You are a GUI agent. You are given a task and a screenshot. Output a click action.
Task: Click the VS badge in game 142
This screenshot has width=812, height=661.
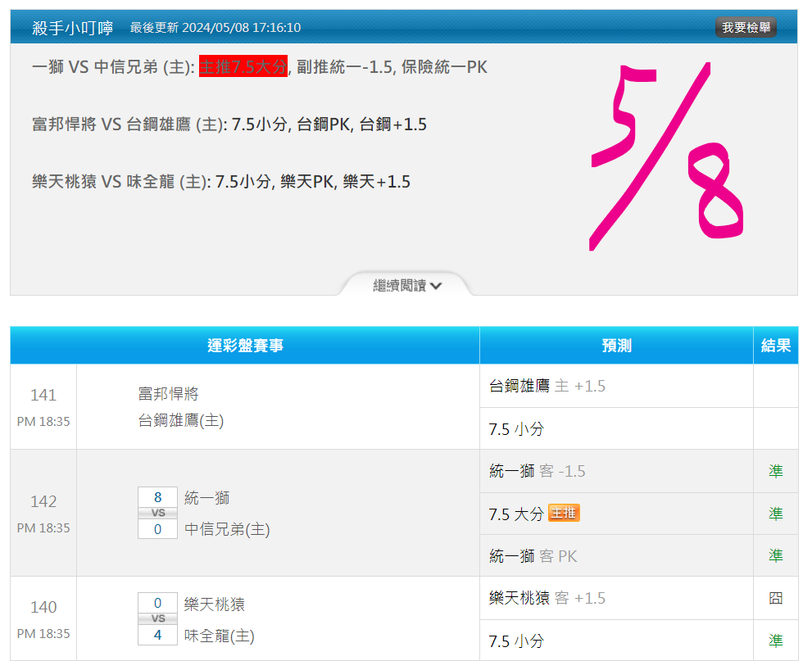coord(158,513)
